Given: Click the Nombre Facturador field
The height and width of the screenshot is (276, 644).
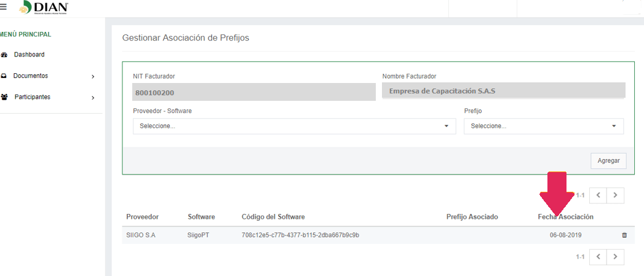Looking at the screenshot, I should [x=504, y=91].
